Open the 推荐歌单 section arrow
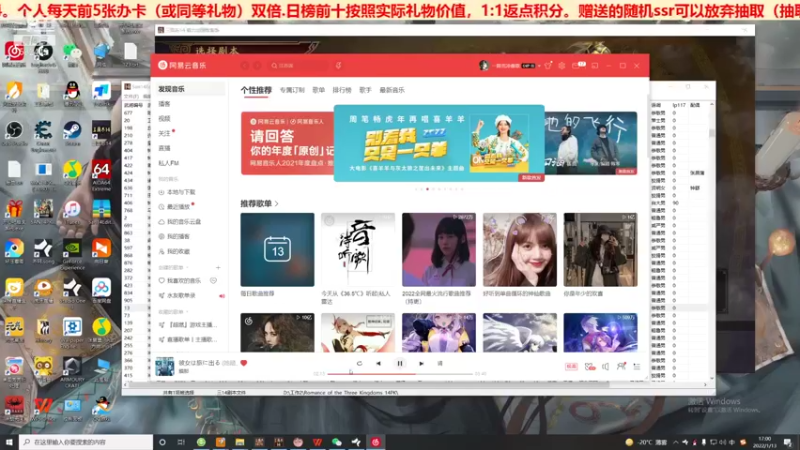 click(277, 204)
